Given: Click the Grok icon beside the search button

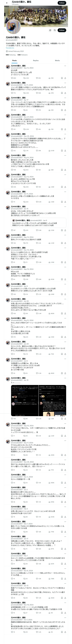Looking at the screenshot, I should [50, 30].
